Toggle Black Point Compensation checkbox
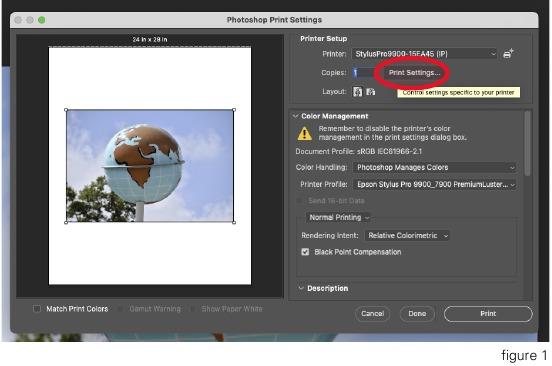This screenshot has height=366, width=552. 305,252
